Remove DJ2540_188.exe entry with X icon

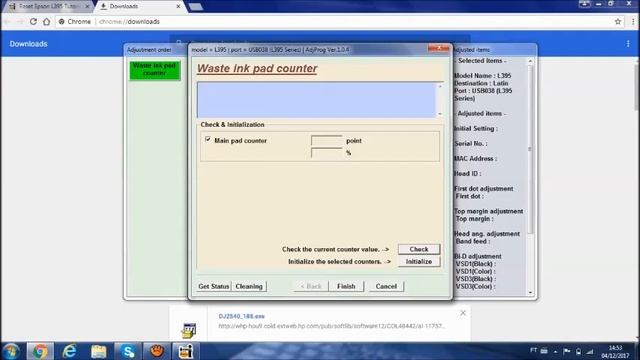tap(463, 313)
